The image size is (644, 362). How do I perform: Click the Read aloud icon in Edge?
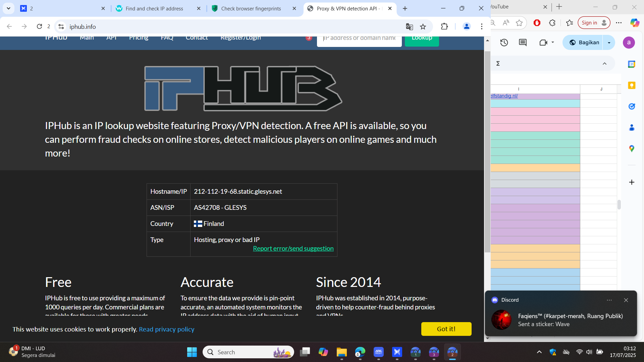click(506, 23)
